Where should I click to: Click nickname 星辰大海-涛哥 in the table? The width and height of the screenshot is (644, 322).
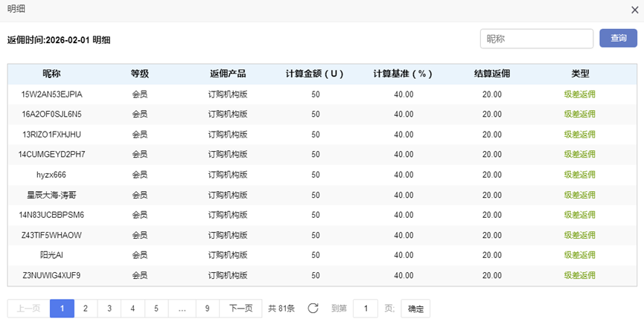point(51,195)
